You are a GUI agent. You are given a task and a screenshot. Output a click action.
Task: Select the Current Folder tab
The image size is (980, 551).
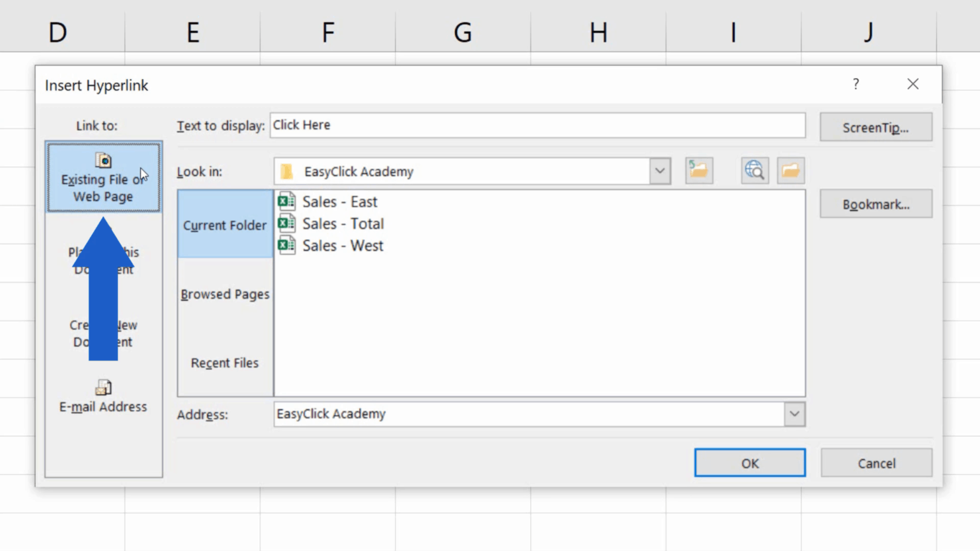(x=225, y=224)
